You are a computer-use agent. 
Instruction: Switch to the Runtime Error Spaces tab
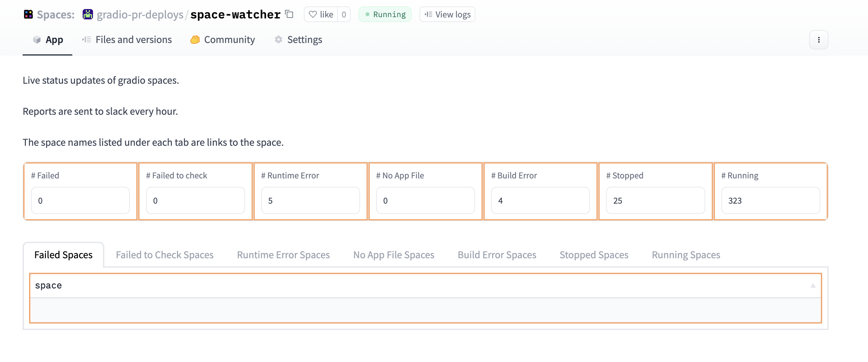[283, 255]
